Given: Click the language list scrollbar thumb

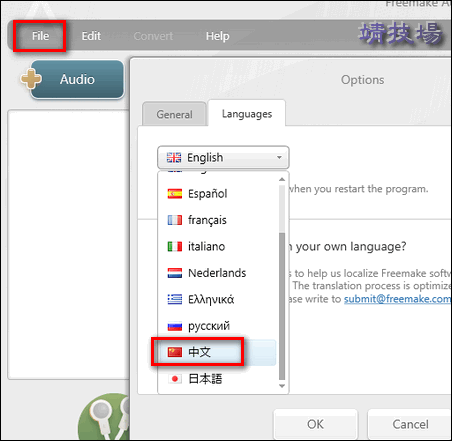Looking at the screenshot, I should pos(282,306).
